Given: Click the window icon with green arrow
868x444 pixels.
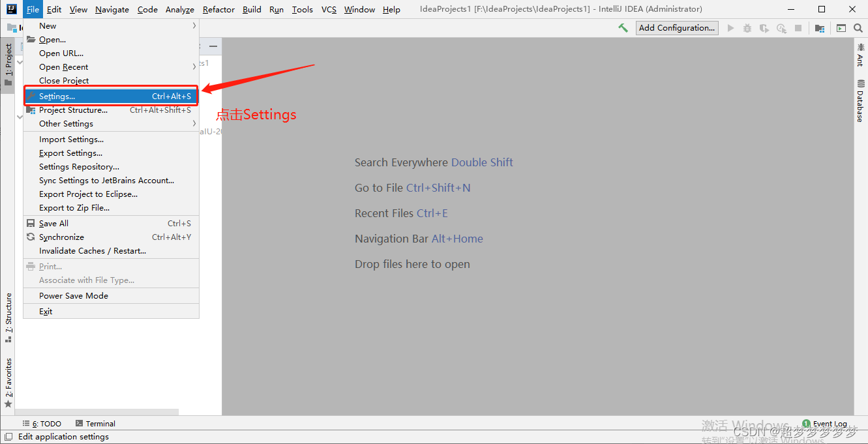Looking at the screenshot, I should coord(841,28).
